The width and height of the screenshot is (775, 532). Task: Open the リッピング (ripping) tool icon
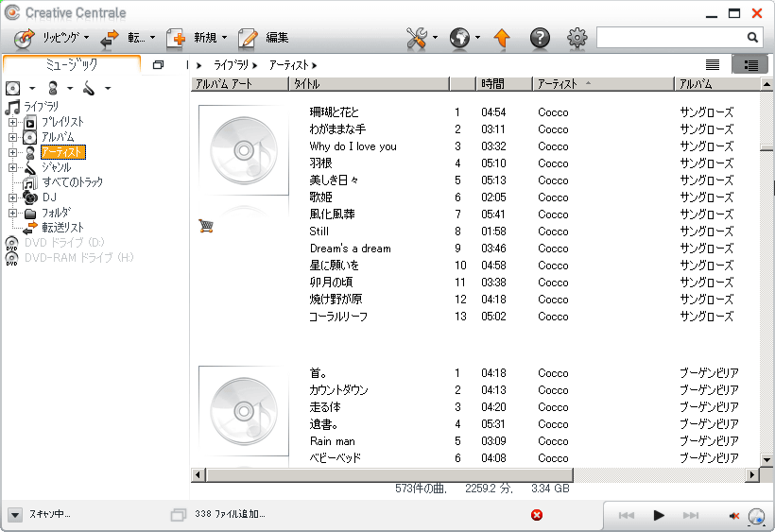click(24, 38)
